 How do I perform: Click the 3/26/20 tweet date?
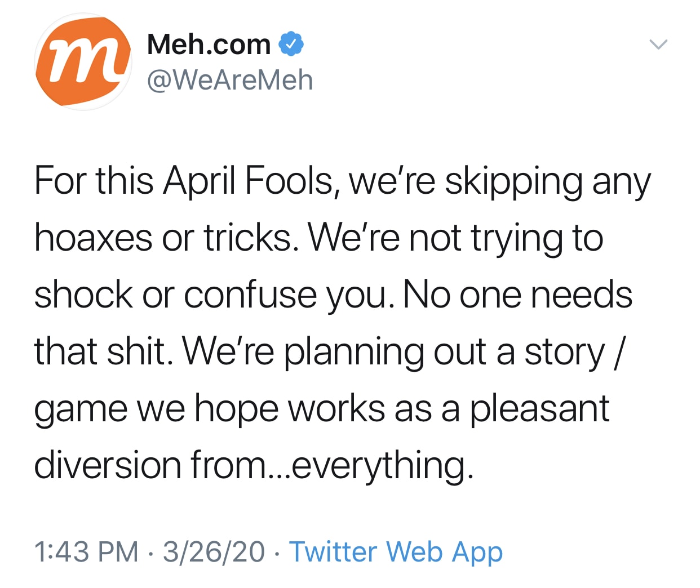[x=214, y=551]
